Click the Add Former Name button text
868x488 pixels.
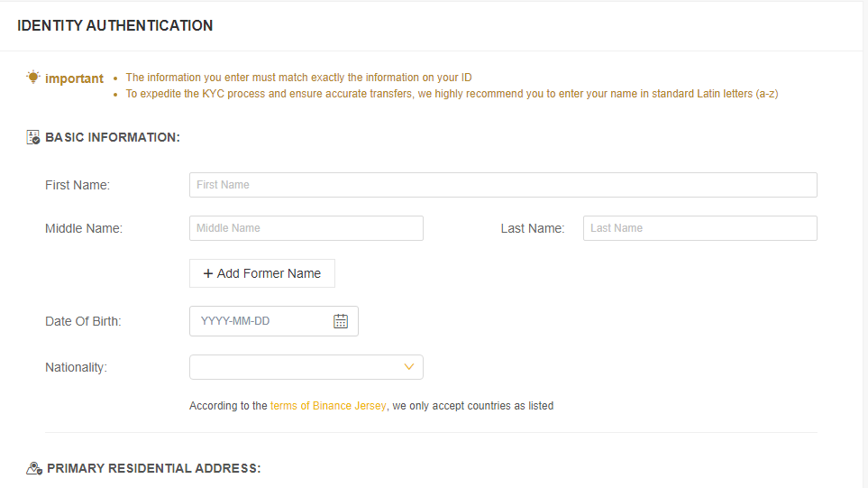pos(269,273)
